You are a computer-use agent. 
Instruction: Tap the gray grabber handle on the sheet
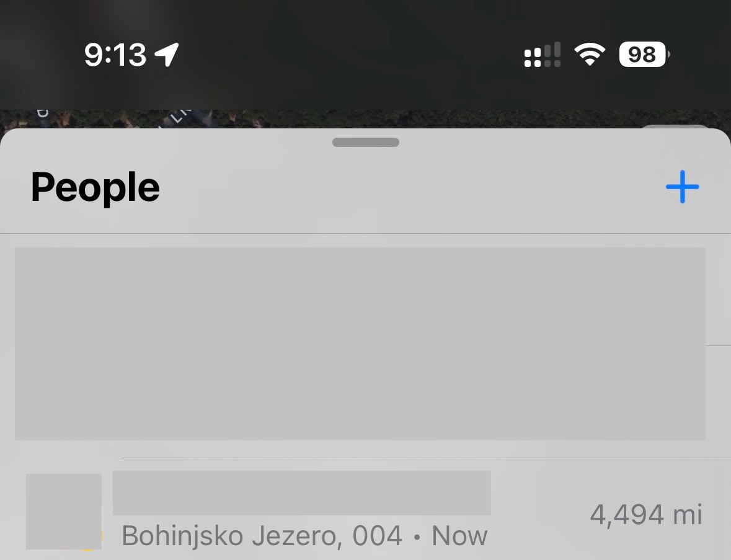(x=366, y=142)
